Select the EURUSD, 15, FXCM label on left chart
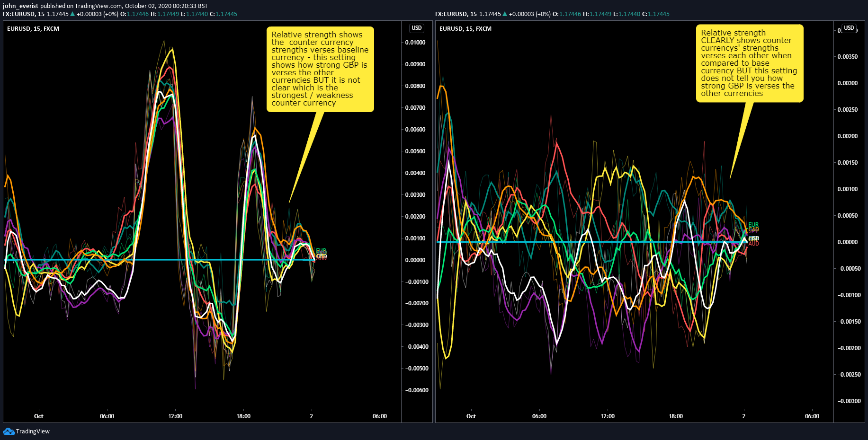 coord(33,29)
